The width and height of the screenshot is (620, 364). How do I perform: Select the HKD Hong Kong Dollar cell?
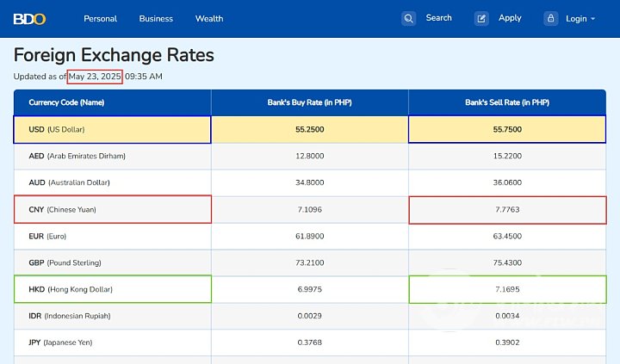tap(113, 289)
